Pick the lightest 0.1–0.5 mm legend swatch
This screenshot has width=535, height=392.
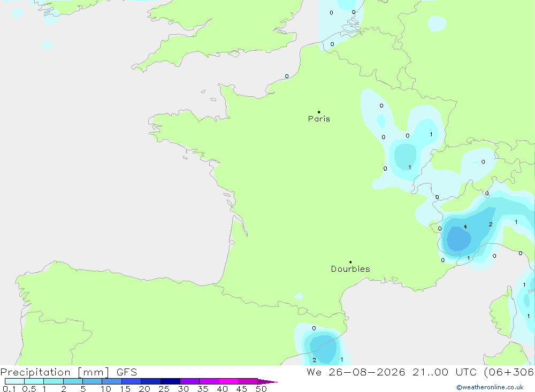pos(14,381)
